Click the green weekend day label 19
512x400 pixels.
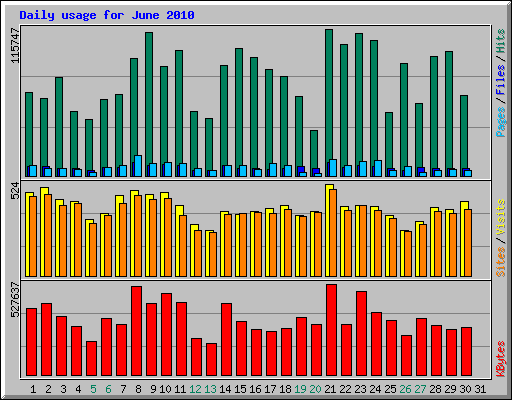(x=300, y=389)
